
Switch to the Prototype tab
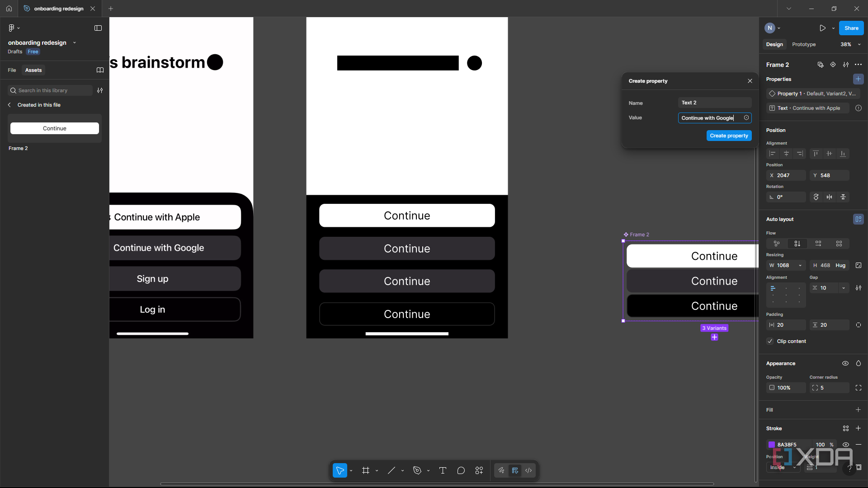804,44
